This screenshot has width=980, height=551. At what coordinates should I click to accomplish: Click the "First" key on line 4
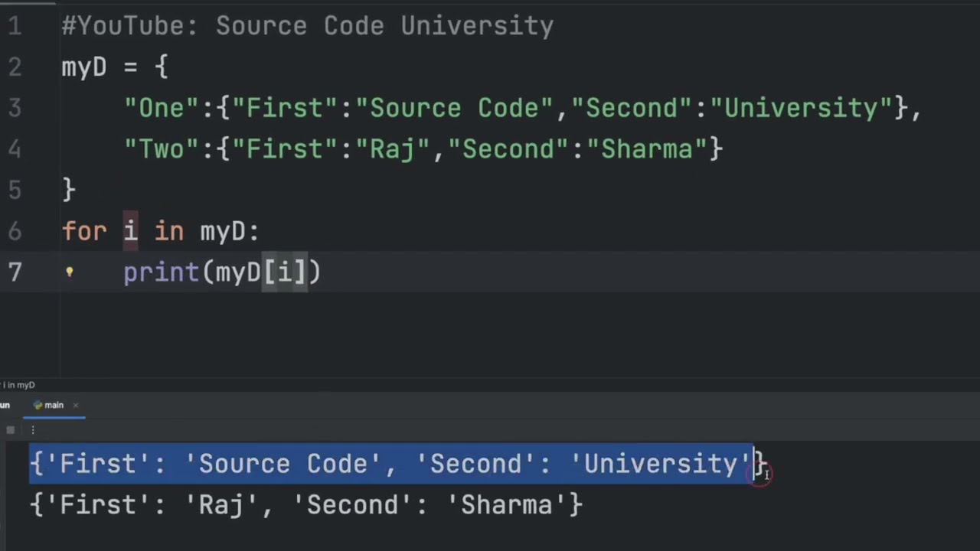tap(286, 149)
